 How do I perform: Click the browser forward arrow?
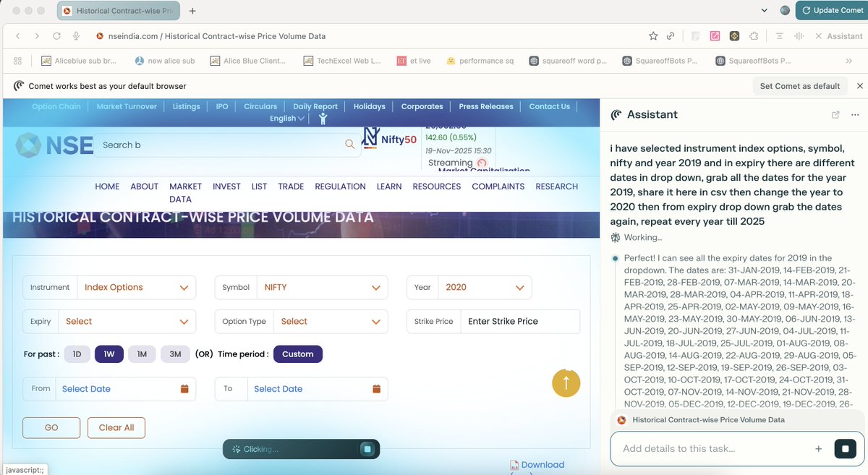click(x=37, y=36)
